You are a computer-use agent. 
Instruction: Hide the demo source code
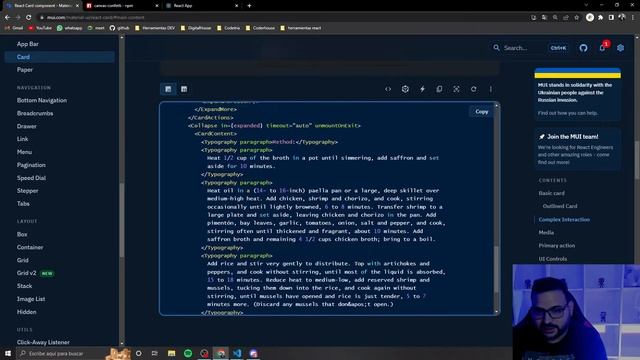(388, 89)
